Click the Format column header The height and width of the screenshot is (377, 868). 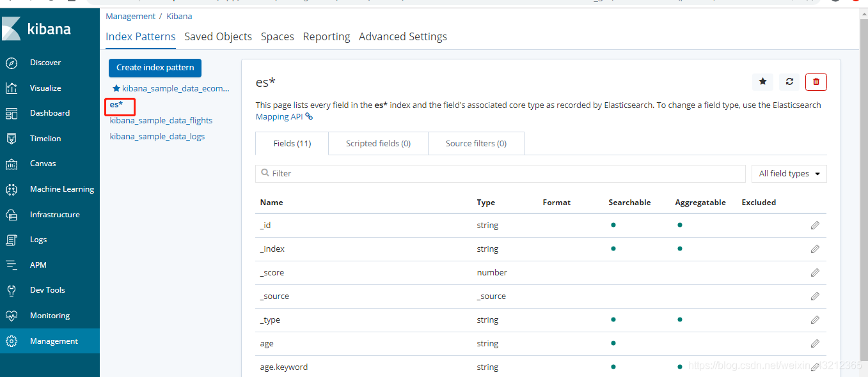(x=556, y=203)
